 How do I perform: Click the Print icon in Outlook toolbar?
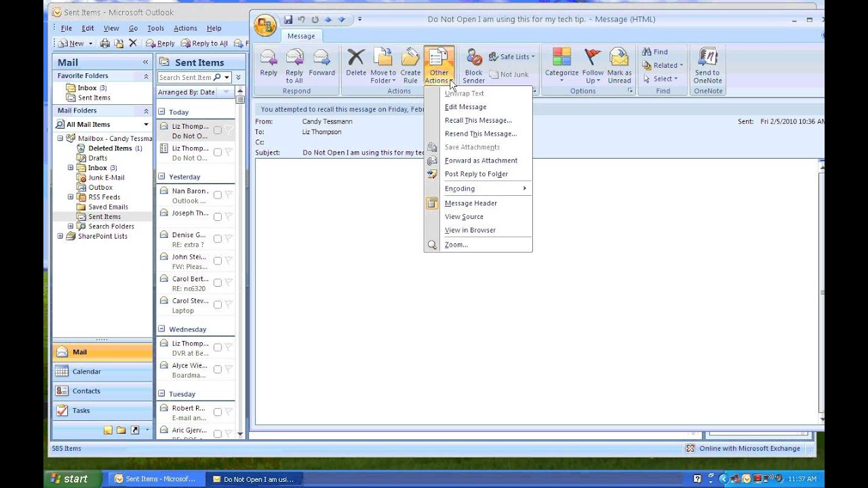pyautogui.click(x=105, y=43)
